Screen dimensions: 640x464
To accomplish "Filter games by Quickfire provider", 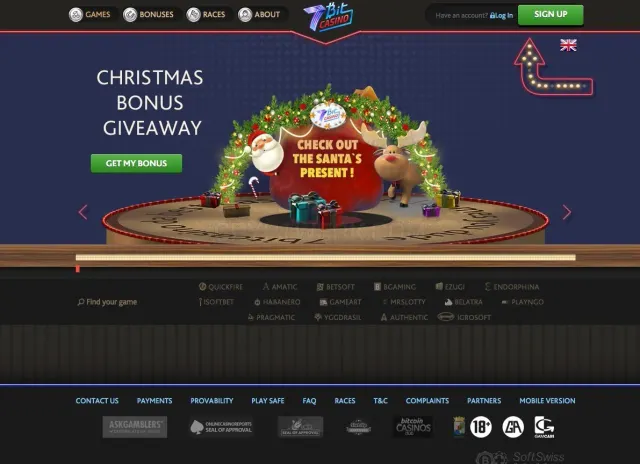I will pyautogui.click(x=221, y=287).
